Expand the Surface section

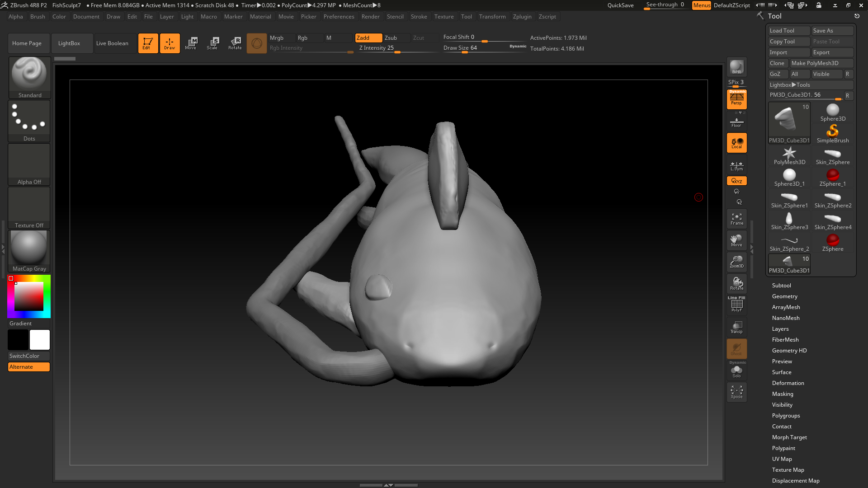click(x=782, y=372)
